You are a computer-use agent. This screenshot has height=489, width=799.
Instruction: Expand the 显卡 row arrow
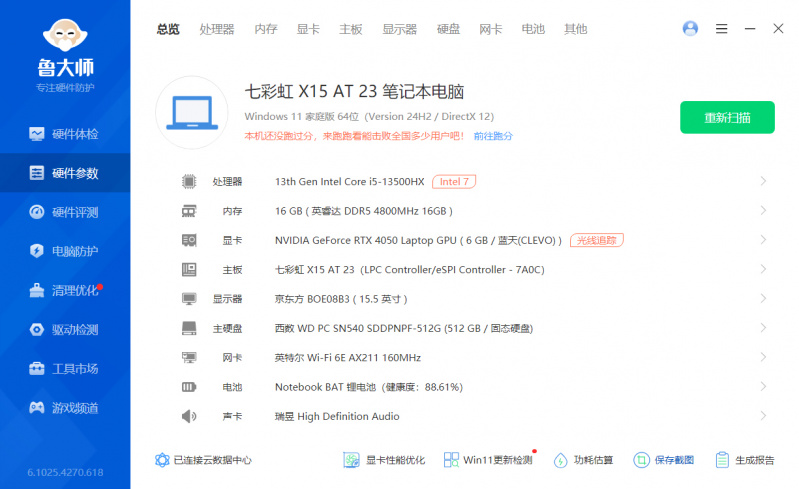(763, 240)
